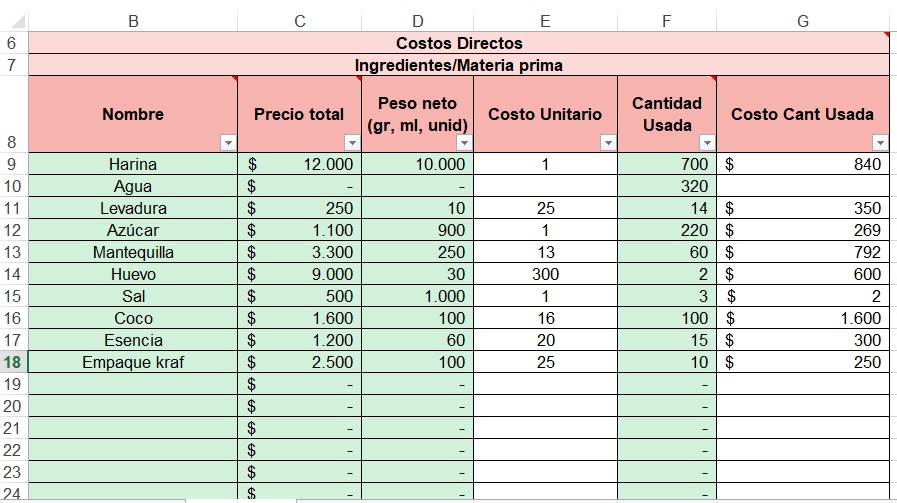This screenshot has height=503, width=897.
Task: Click the Select All corner triangle
Action: [18, 22]
